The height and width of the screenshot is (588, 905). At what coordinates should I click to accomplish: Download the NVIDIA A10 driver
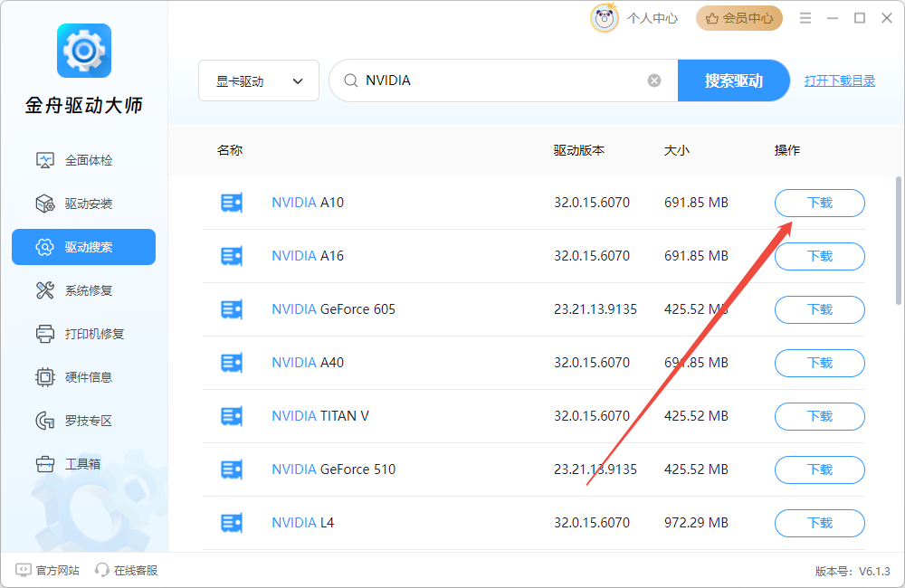(820, 204)
